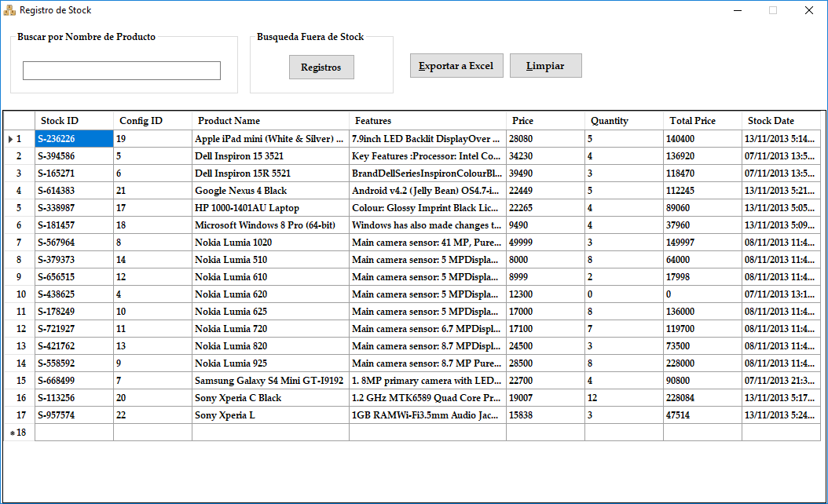Click price cell 28080
828x504 pixels.
545,139
